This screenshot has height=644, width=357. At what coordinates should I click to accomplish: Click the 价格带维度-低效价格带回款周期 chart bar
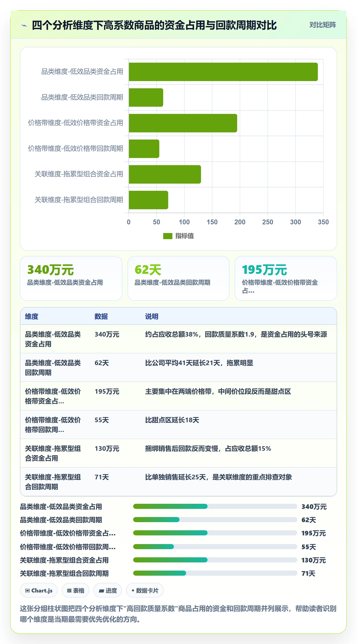144,149
